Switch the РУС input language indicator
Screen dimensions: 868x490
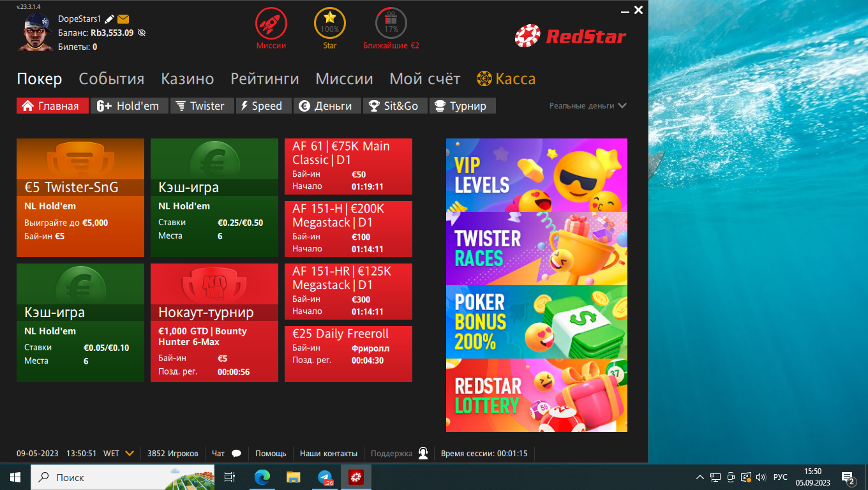[x=781, y=477]
